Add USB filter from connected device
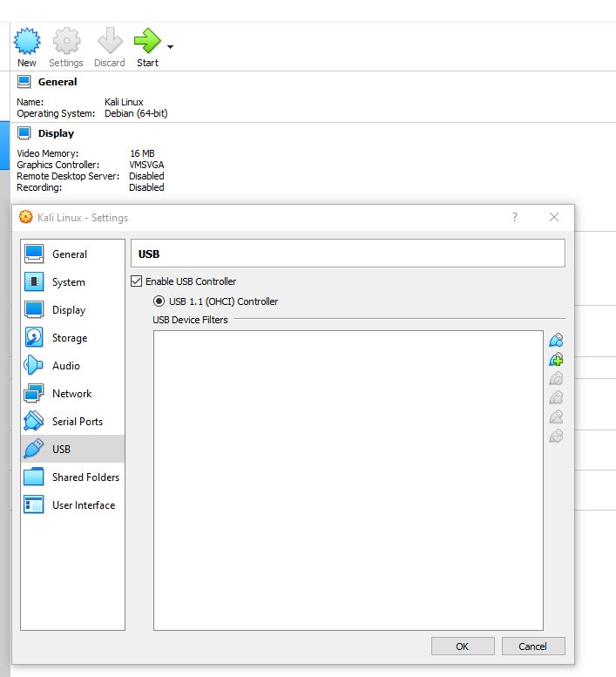Screen dimensions: 616x677 point(556,359)
